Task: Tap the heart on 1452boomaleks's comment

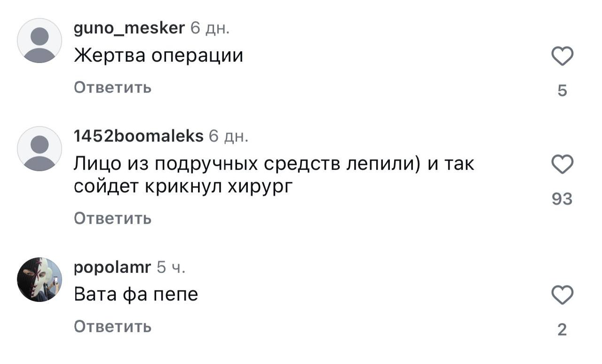Action: tap(562, 165)
